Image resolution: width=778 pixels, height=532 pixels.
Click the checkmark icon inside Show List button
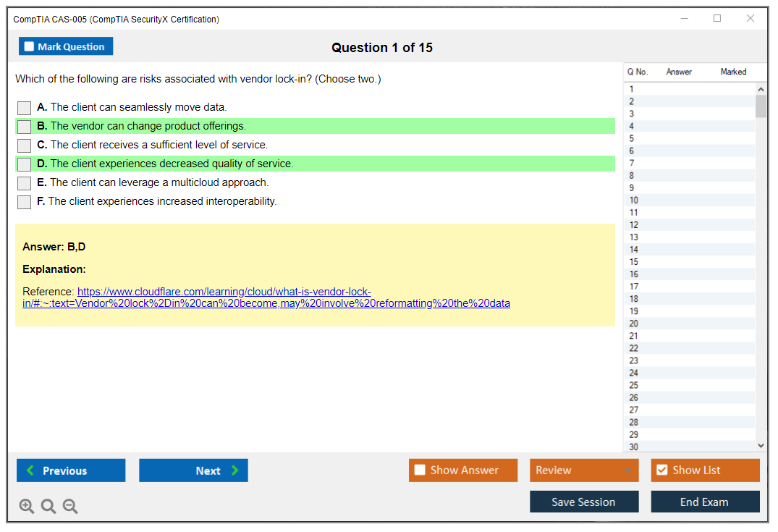click(661, 470)
